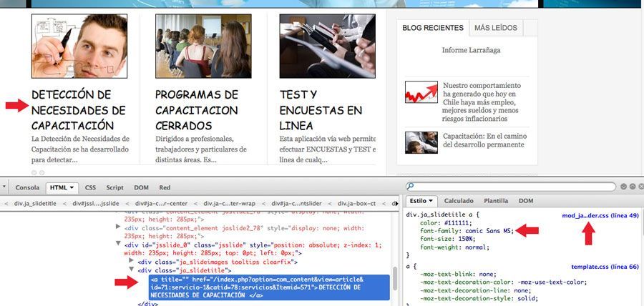Switch to the Red network tab
This screenshot has height=306, width=644.
coord(165,187)
